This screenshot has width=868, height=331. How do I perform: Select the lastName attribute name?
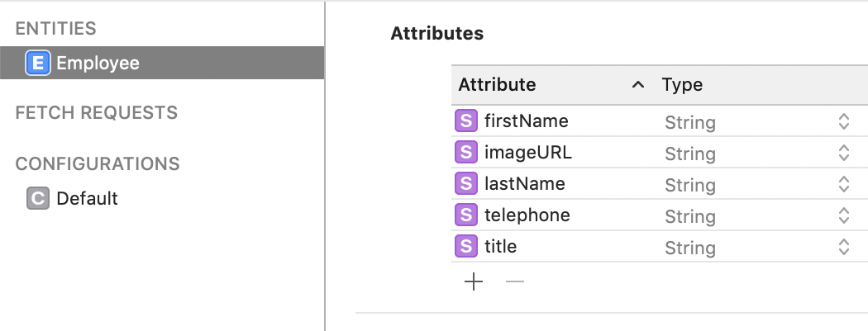[x=524, y=184]
